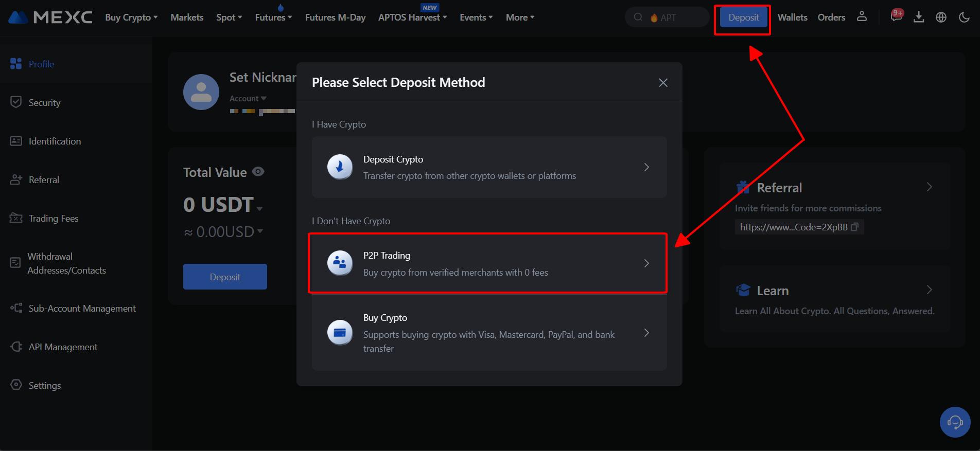Expand the Events dropdown menu
980x451 pixels.
click(x=476, y=17)
